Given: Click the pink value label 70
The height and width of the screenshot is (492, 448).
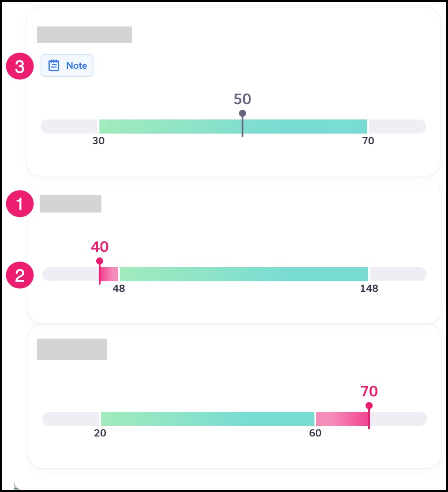Looking at the screenshot, I should pyautogui.click(x=369, y=391).
